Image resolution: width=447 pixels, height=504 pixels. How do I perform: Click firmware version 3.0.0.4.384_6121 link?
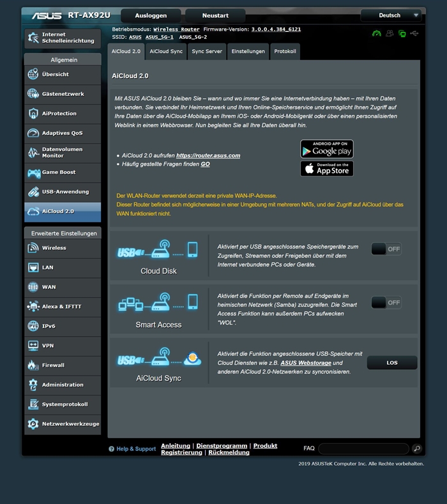(x=276, y=29)
